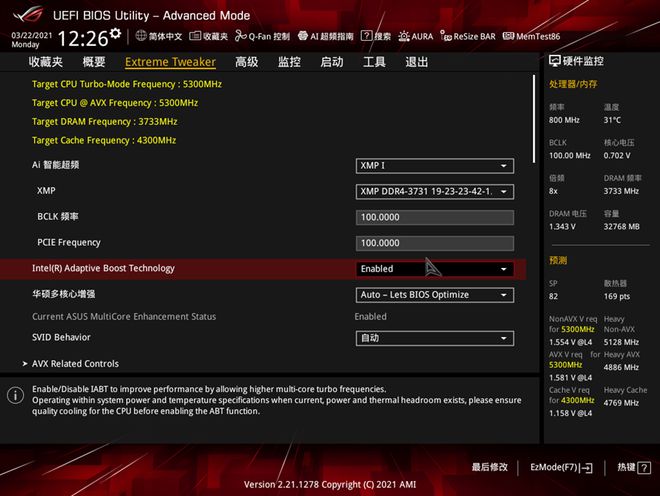The height and width of the screenshot is (496, 660).
Task: Open the AI overclocking guide brain icon
Action: [x=303, y=36]
